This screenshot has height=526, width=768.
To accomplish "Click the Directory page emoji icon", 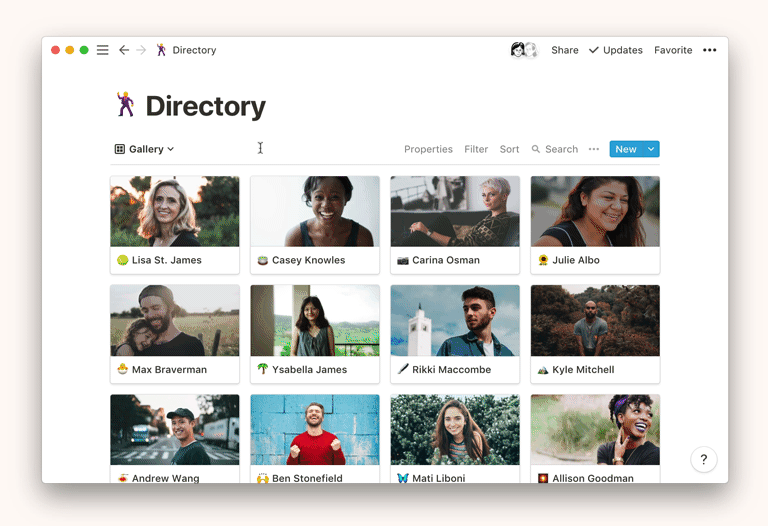I will (x=125, y=105).
